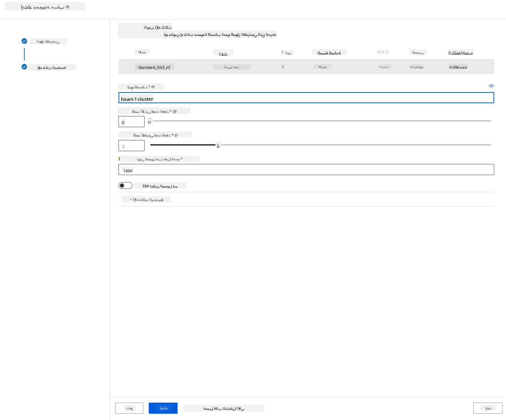The width and height of the screenshot is (506, 420).
Task: Click the download automation template button
Action: [x=224, y=409]
